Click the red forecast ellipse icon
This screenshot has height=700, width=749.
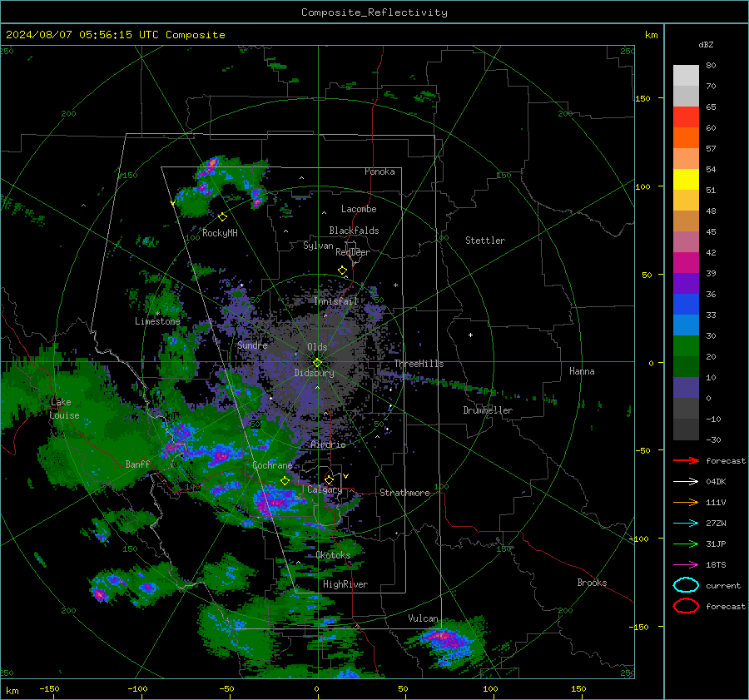pos(686,606)
